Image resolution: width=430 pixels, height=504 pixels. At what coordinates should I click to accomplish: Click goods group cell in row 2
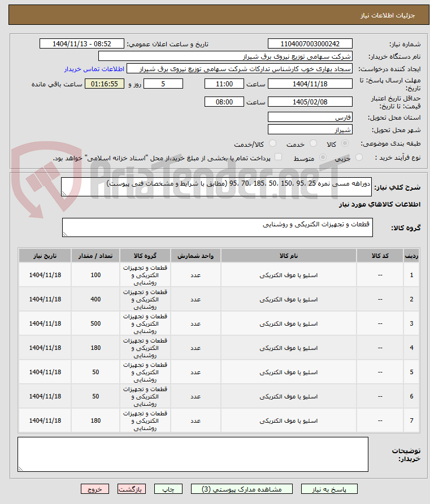point(145,299)
